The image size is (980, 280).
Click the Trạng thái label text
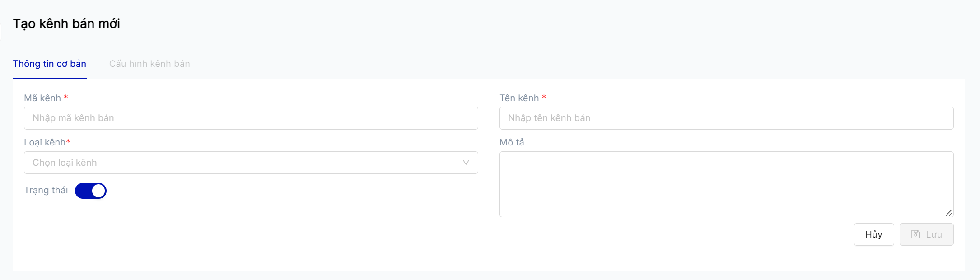[46, 190]
